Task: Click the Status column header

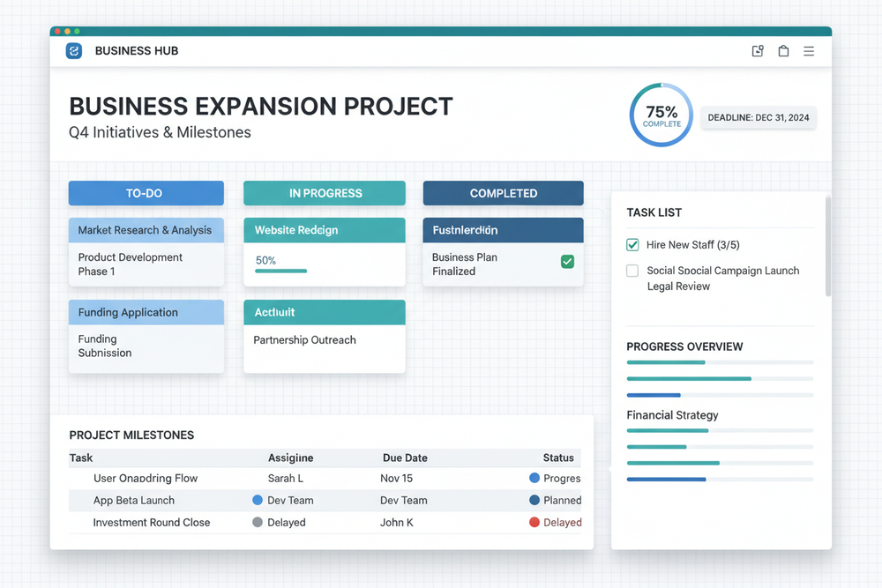Action: click(x=558, y=458)
